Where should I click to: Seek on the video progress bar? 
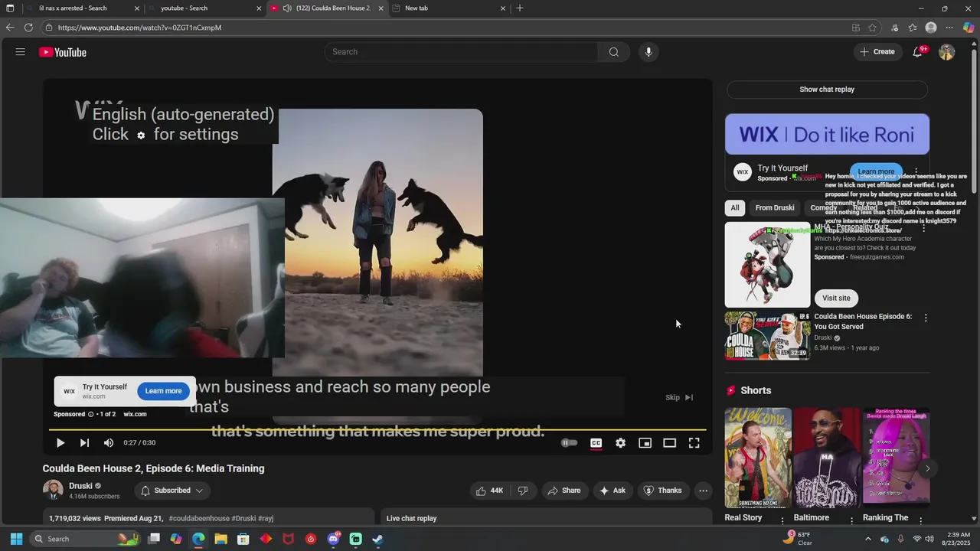pyautogui.click(x=379, y=429)
